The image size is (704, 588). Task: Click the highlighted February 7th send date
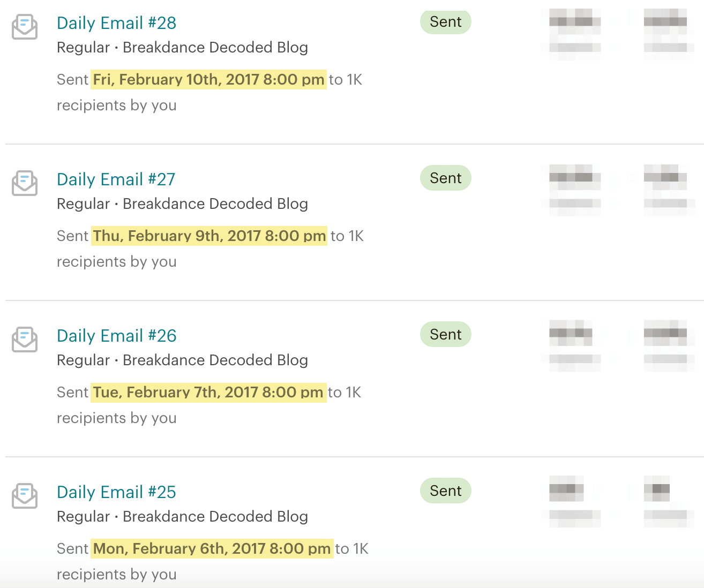click(209, 392)
